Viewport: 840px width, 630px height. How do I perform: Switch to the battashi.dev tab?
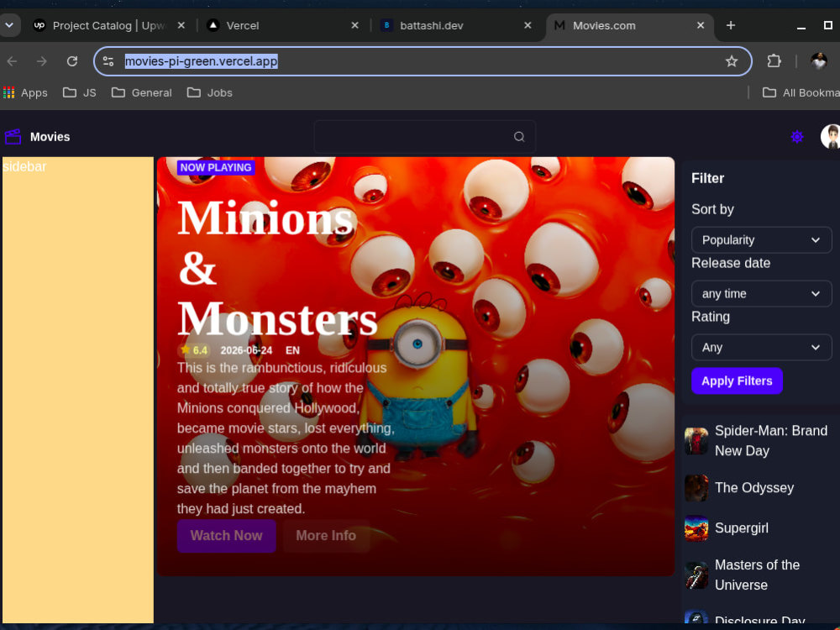(455, 25)
